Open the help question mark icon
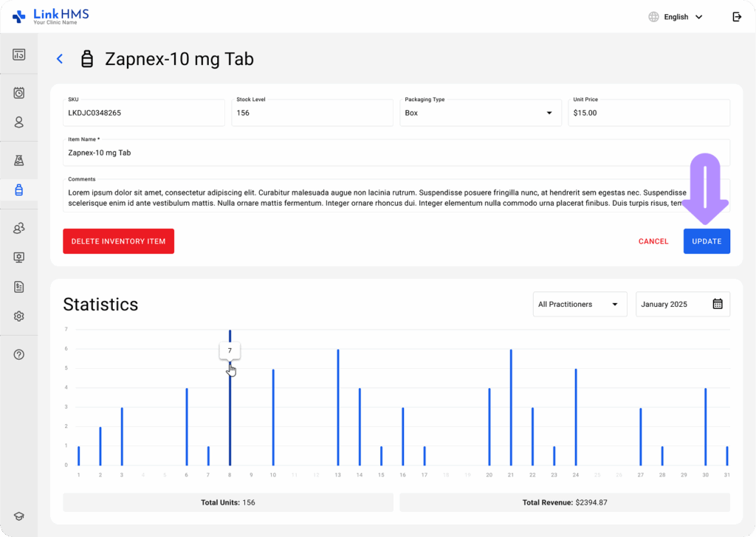The width and height of the screenshot is (756, 537). [18, 355]
